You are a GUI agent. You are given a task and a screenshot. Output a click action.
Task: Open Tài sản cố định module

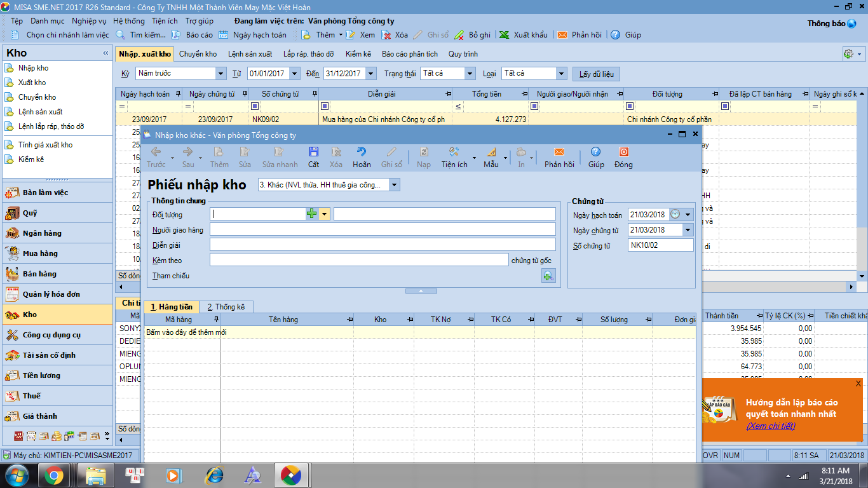[57, 355]
